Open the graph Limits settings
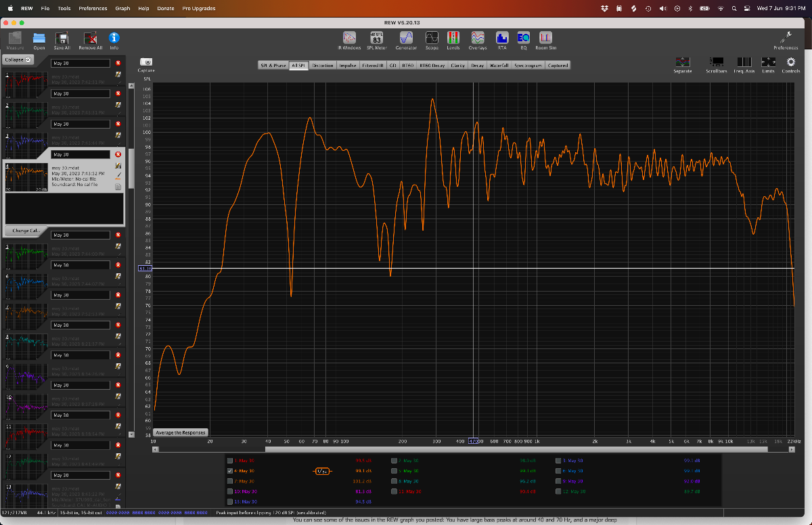 tap(768, 64)
